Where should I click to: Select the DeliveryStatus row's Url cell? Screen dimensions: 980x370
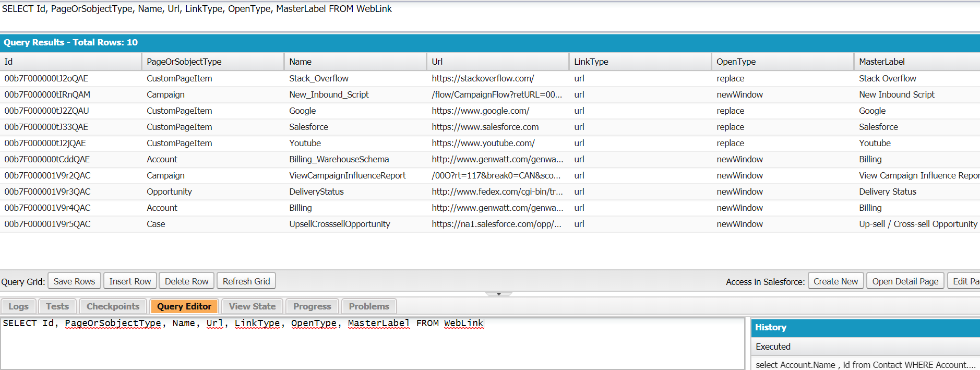point(497,192)
